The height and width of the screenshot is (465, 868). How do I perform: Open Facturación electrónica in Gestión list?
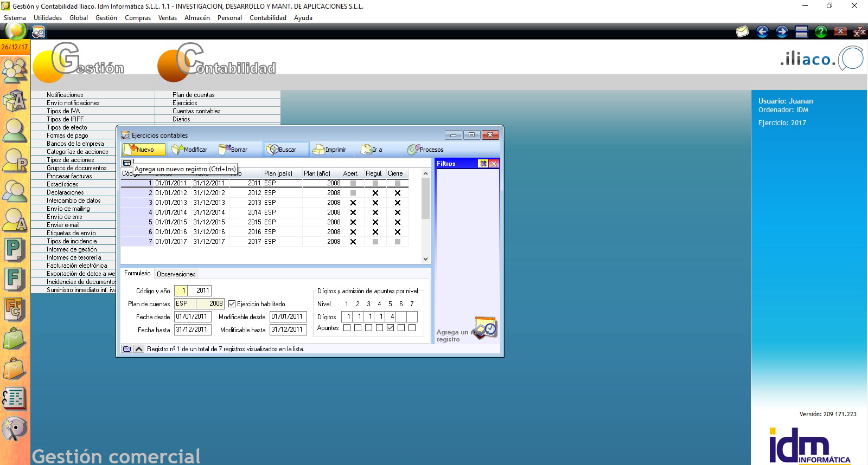[x=76, y=266]
